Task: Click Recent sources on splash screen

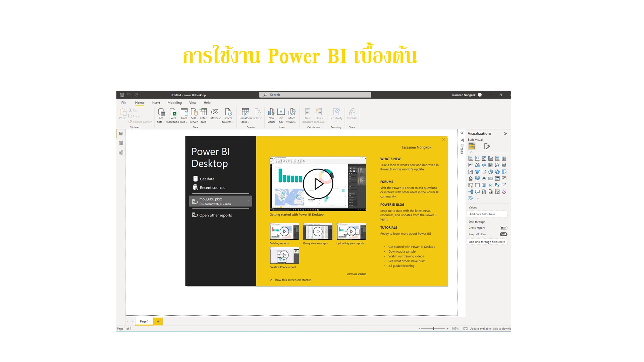Action: [x=209, y=188]
